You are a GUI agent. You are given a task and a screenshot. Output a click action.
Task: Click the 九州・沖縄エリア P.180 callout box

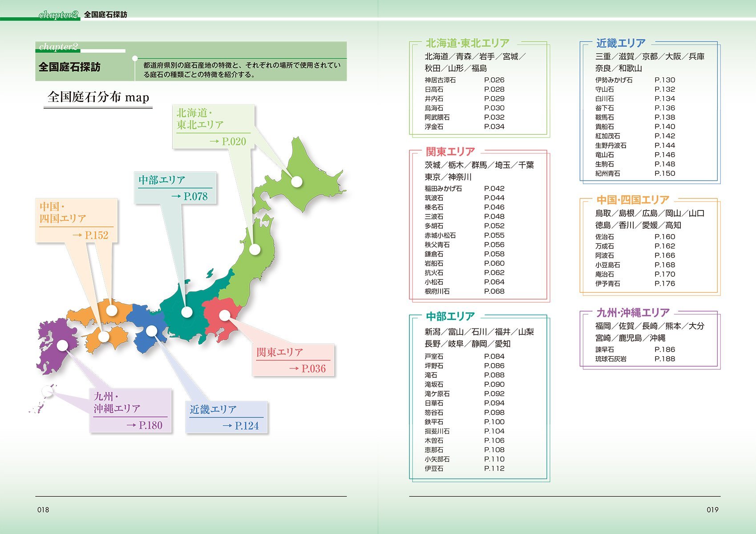tap(130, 410)
